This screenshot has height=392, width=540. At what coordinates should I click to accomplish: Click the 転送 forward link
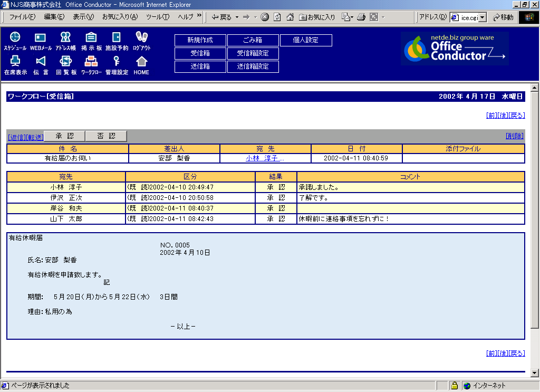click(35, 138)
